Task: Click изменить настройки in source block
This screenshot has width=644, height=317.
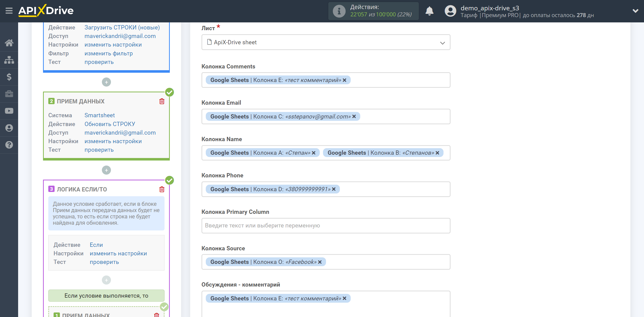Action: (113, 45)
